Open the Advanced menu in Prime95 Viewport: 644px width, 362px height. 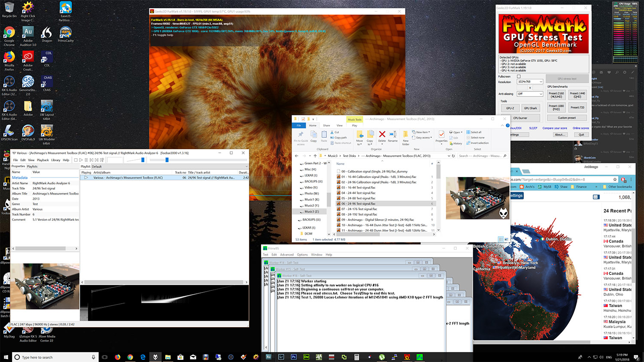pos(287,255)
